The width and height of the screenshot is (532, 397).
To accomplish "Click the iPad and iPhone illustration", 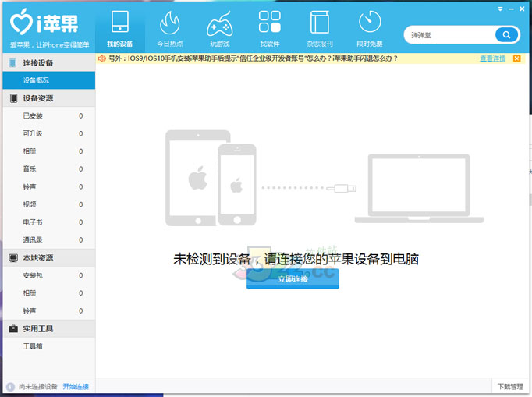I will [211, 178].
